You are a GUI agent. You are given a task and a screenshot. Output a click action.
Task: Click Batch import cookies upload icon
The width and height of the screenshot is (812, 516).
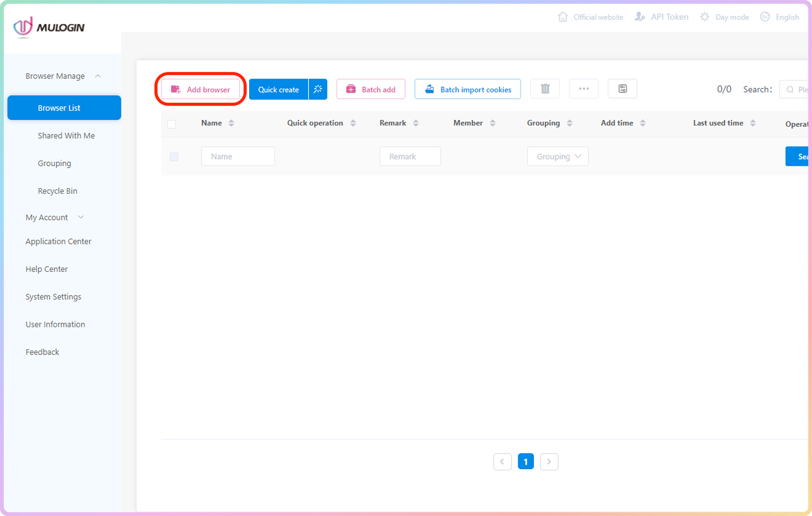point(430,89)
